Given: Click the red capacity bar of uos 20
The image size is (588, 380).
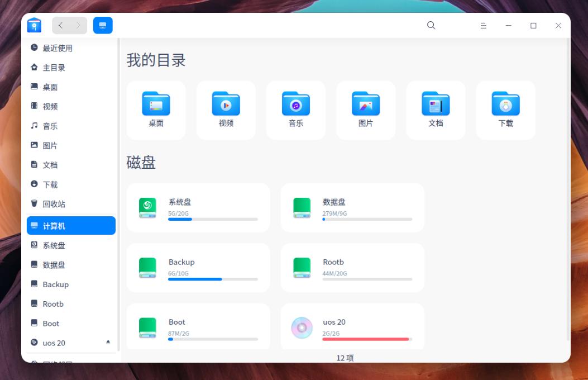Looking at the screenshot, I should 366,339.
